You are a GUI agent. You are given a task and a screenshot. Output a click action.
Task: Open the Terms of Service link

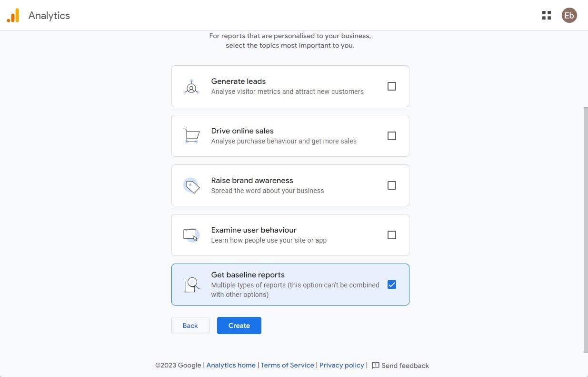288,365
